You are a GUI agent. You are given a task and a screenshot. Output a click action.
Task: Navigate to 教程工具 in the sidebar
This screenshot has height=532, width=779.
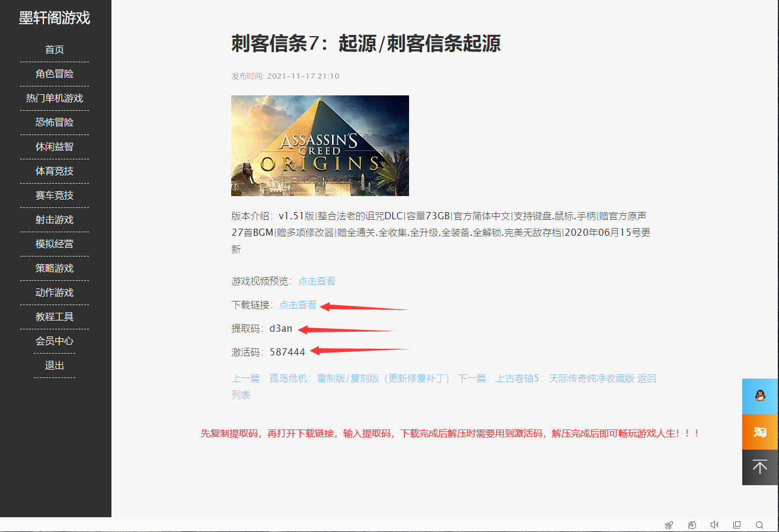click(55, 317)
